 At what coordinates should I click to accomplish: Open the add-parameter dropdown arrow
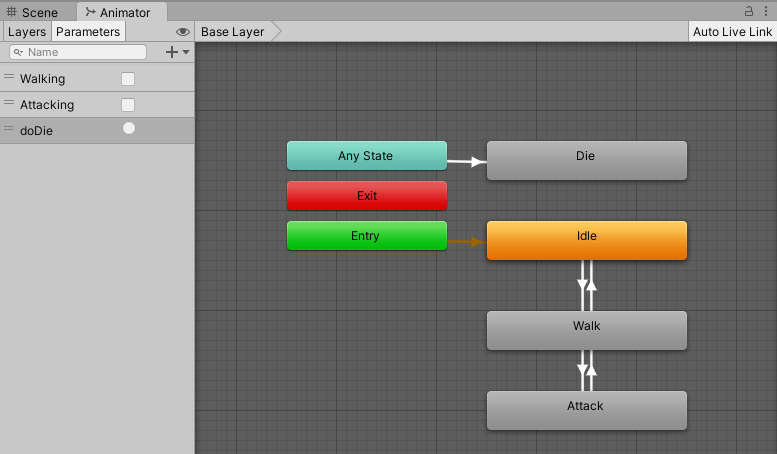click(186, 52)
